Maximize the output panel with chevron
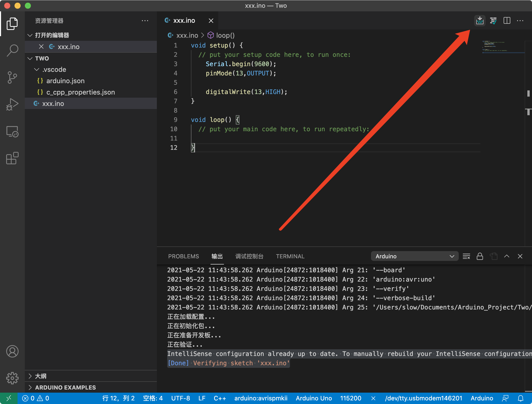This screenshot has height=404, width=532. [506, 256]
